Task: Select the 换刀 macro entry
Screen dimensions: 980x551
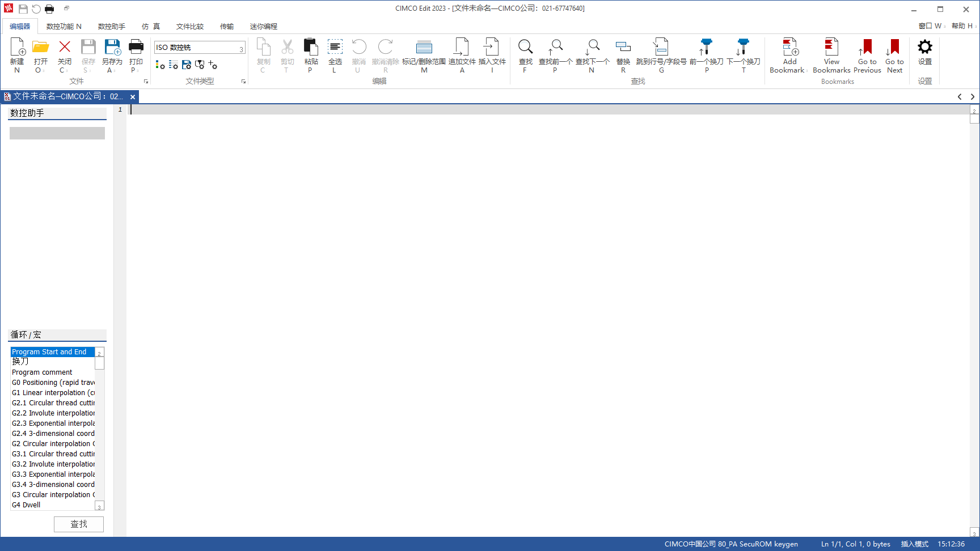Action: coord(53,362)
